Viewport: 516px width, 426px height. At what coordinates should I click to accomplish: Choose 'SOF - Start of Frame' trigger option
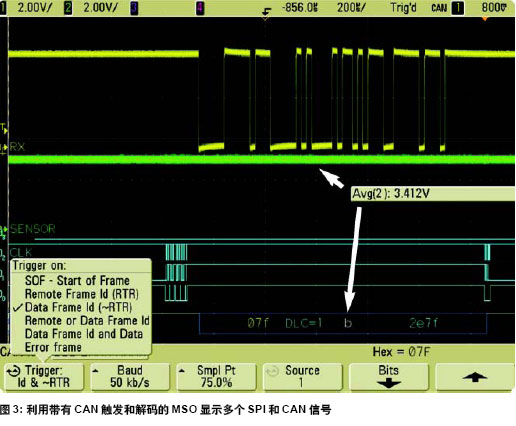(77, 280)
